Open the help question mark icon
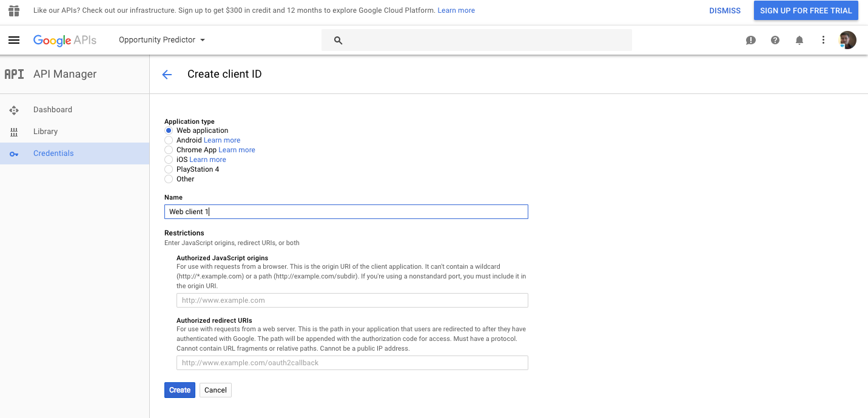Screen dimensions: 868x418 click(x=775, y=40)
